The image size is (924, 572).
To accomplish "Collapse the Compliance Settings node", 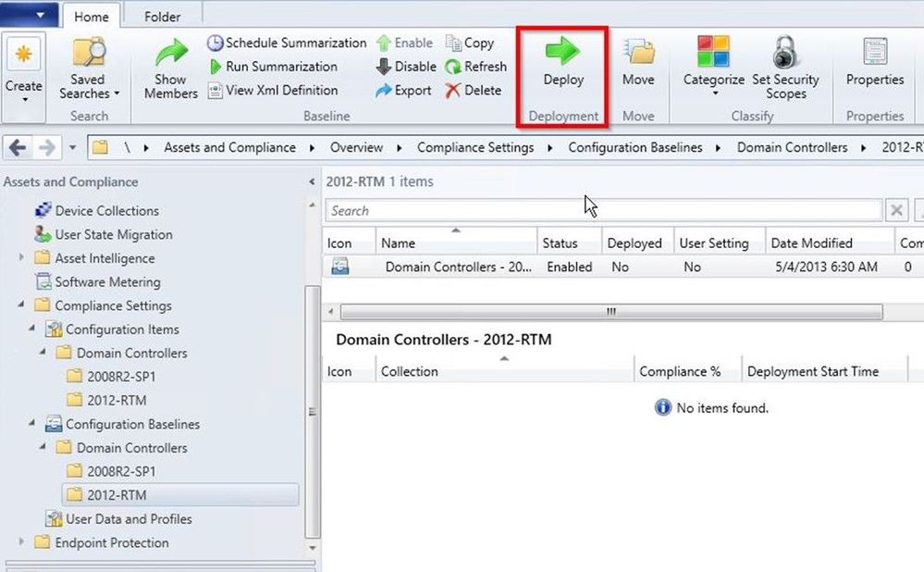I will click(x=22, y=305).
